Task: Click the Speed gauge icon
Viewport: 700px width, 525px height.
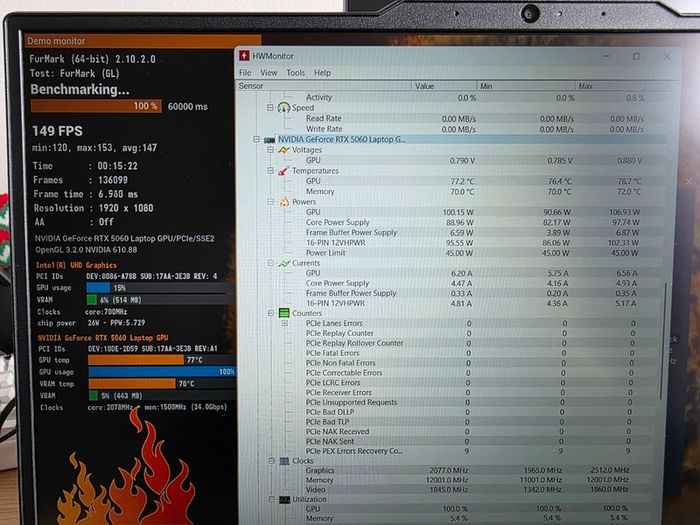Action: coord(284,107)
